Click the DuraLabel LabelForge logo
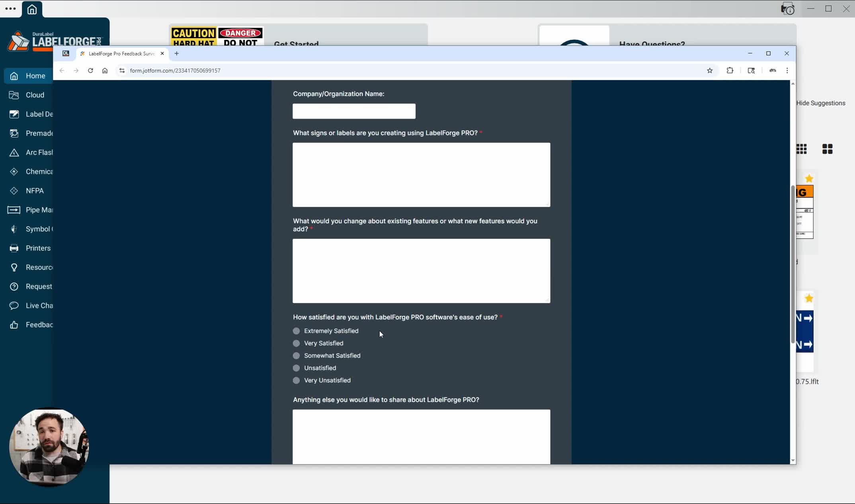 [55, 41]
